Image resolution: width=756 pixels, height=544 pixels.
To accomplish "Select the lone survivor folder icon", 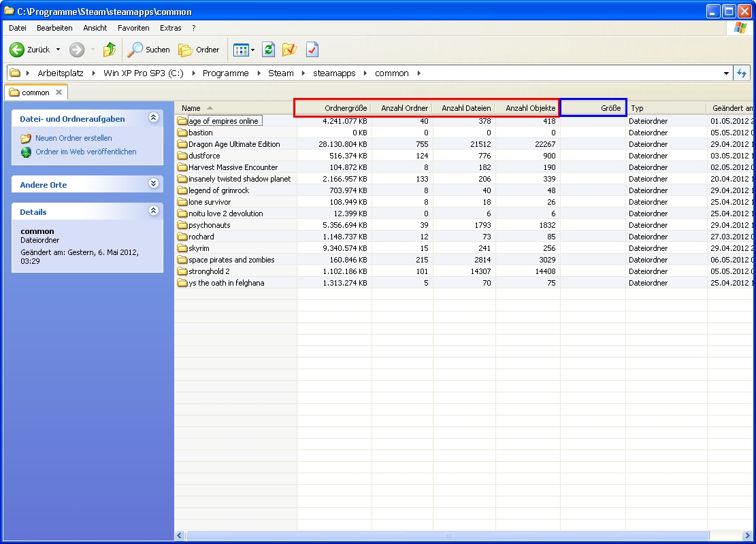I will click(x=182, y=202).
